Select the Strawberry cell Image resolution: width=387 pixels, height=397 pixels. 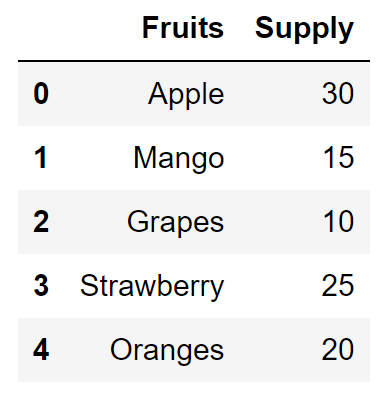(x=152, y=287)
